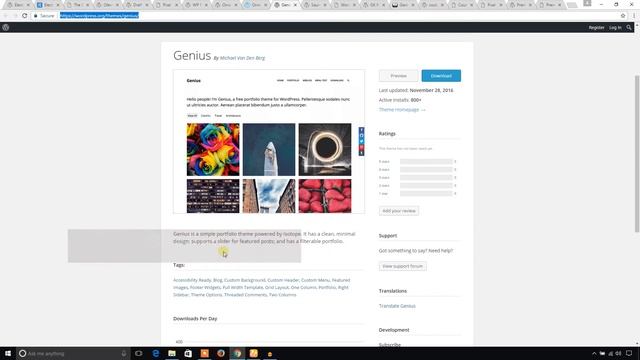The image size is (640, 360).
Task: Click Add your review button
Action: point(399,211)
